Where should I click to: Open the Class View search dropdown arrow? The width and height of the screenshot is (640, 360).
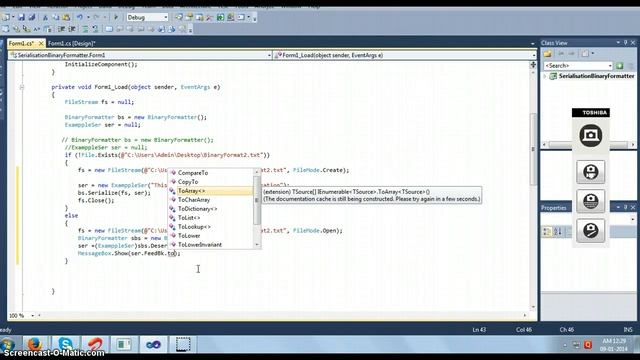(610, 66)
